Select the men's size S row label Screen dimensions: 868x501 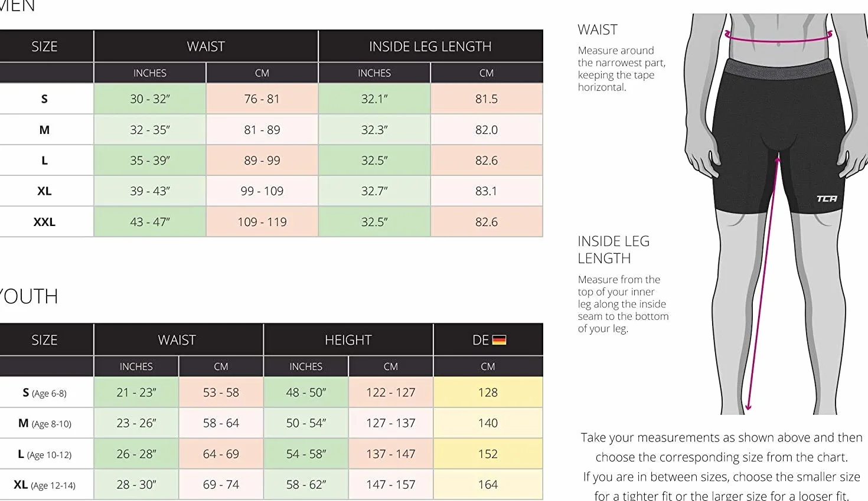pos(44,99)
